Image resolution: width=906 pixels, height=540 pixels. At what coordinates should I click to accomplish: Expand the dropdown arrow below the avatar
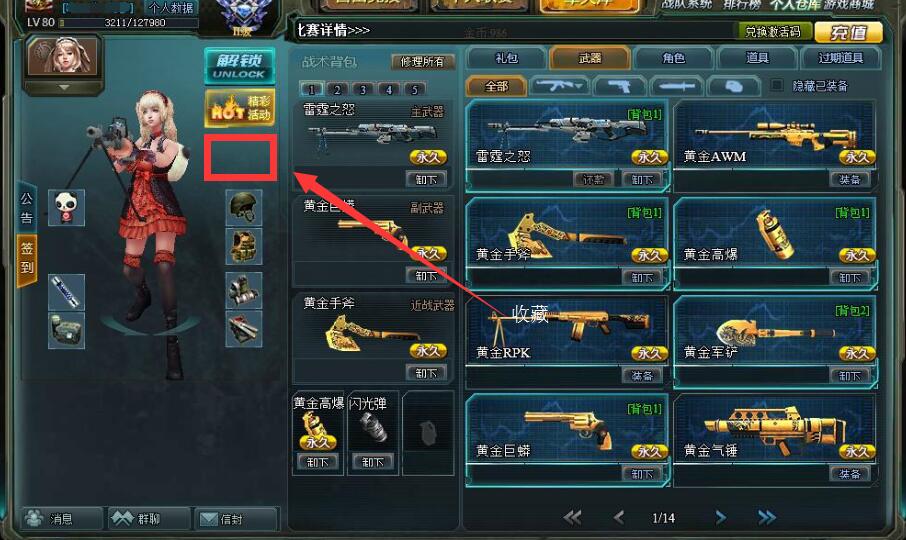64,88
